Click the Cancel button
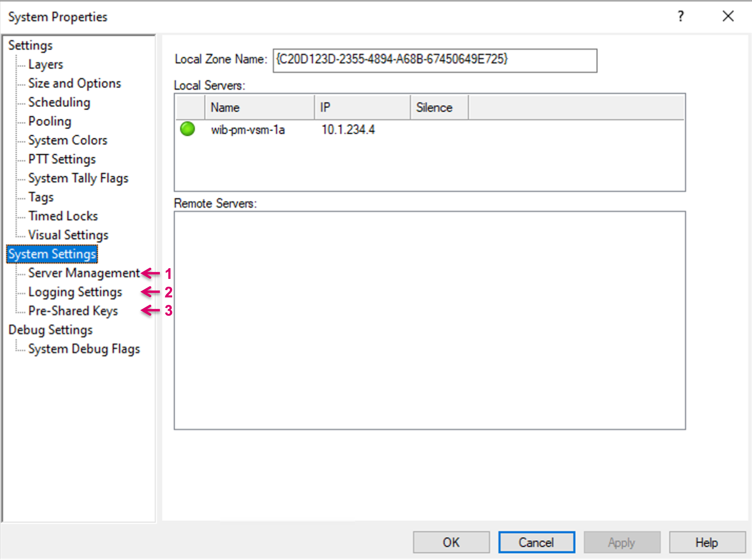The width and height of the screenshot is (752, 560). click(536, 543)
